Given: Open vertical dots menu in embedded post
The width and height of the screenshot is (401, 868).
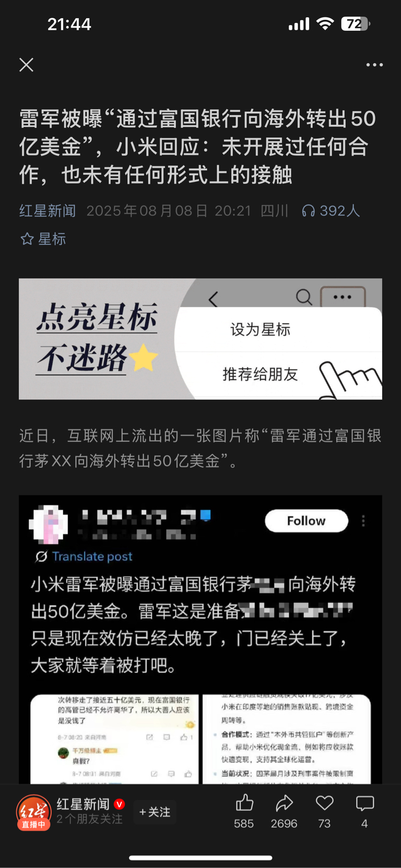Looking at the screenshot, I should [x=363, y=521].
